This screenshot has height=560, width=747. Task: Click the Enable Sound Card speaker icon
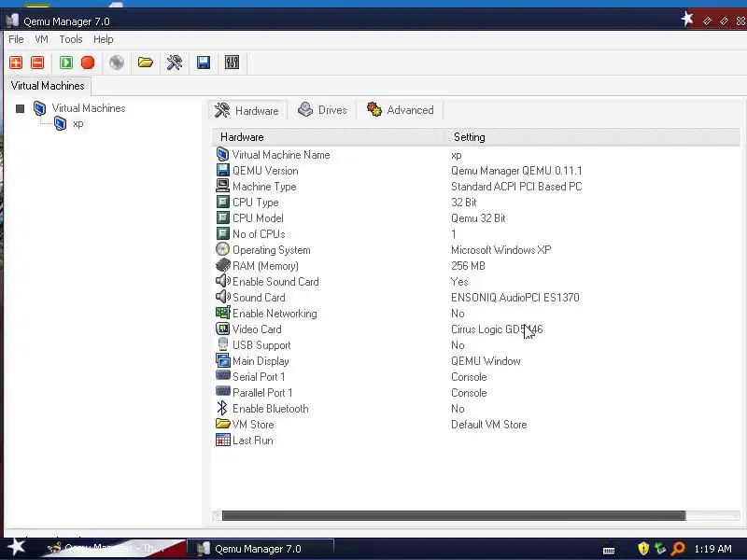click(x=222, y=281)
